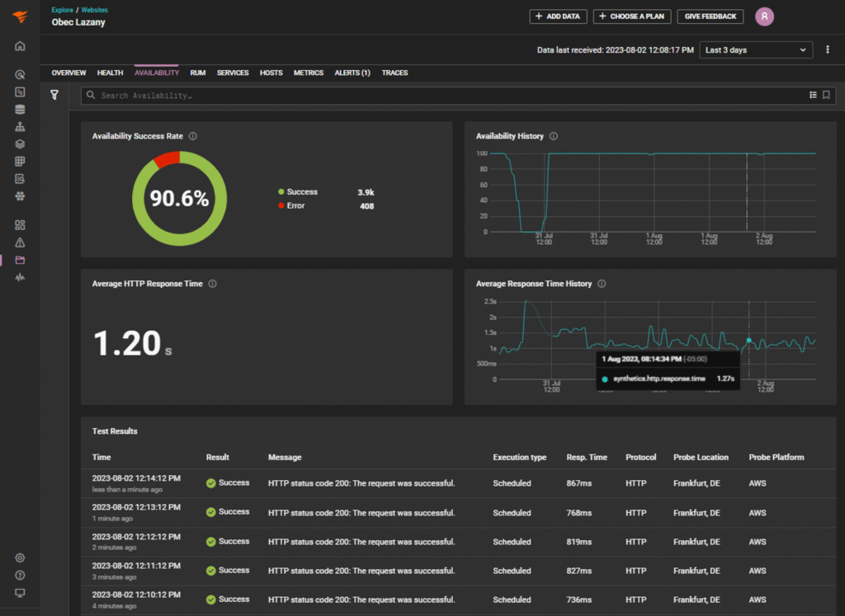Open the CHOOSE A PLAN menu button
Viewport: 845px width, 616px height.
pos(631,16)
